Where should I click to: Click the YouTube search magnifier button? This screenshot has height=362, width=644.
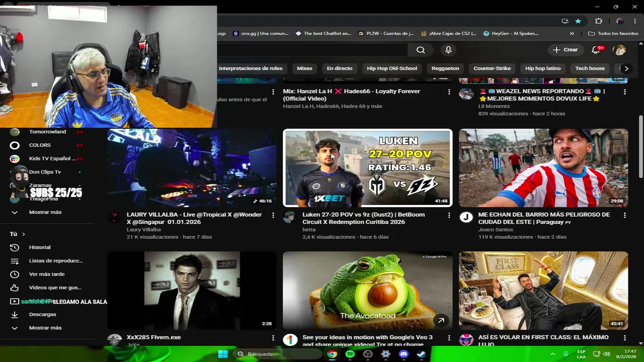[x=421, y=50]
